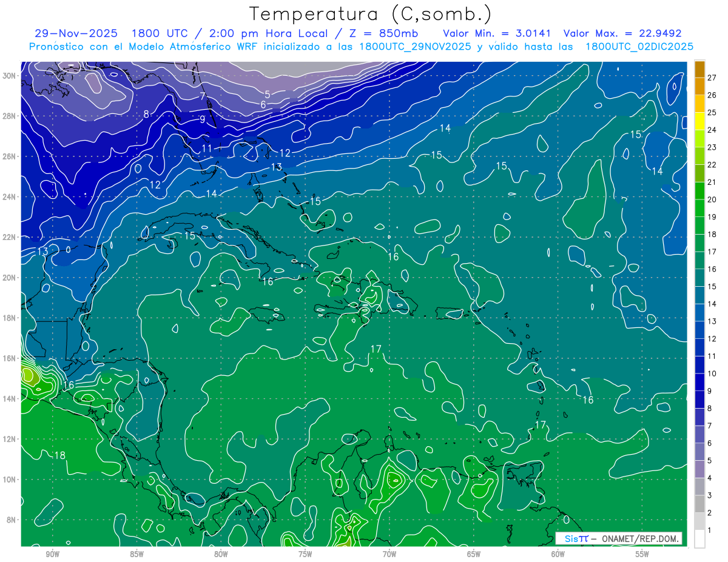Screen dimensions: 728x562
Task: Click the "2:00 pm Hora Local" text
Action: pyautogui.click(x=269, y=33)
